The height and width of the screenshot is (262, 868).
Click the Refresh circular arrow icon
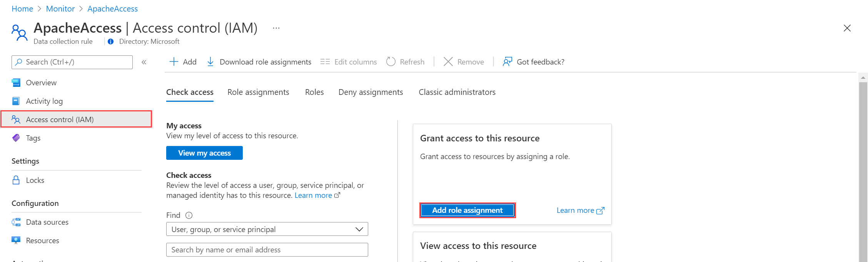tap(391, 62)
